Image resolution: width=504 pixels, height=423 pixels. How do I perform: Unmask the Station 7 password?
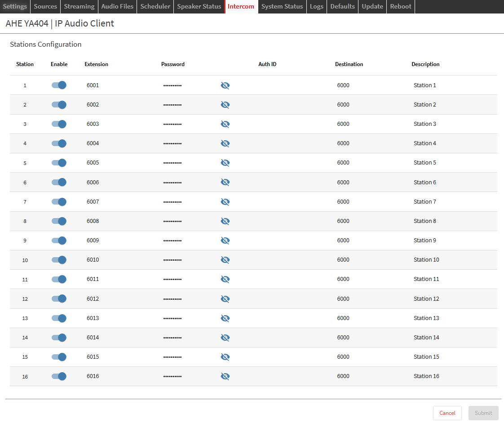[225, 202]
